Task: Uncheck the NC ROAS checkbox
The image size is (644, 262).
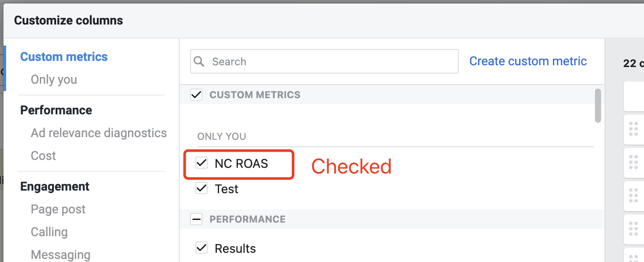Action: 202,163
